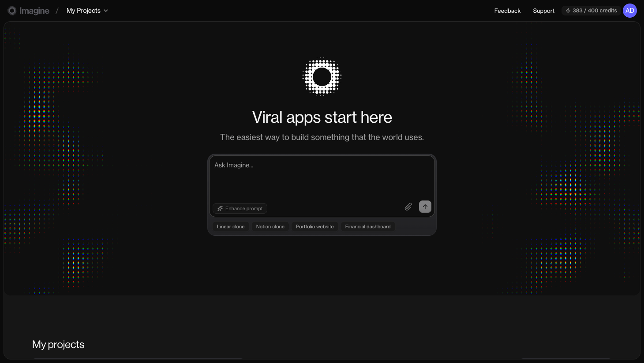Click the lightning bolt credits icon
This screenshot has width=644, height=363.
click(568, 11)
